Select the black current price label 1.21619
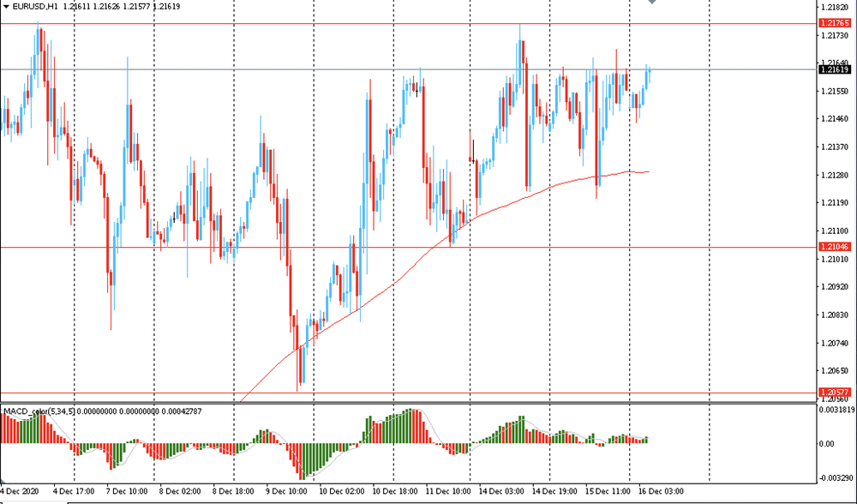Viewport: 857px width, 504px height. pyautogui.click(x=835, y=69)
